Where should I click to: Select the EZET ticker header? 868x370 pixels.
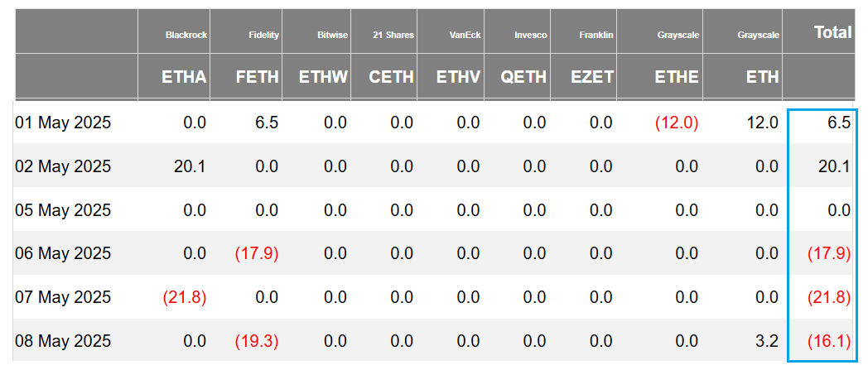coord(592,77)
